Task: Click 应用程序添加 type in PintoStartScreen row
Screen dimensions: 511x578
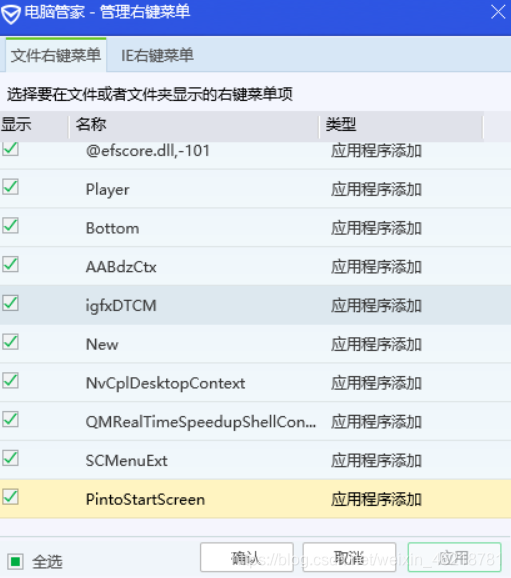Action: click(376, 499)
